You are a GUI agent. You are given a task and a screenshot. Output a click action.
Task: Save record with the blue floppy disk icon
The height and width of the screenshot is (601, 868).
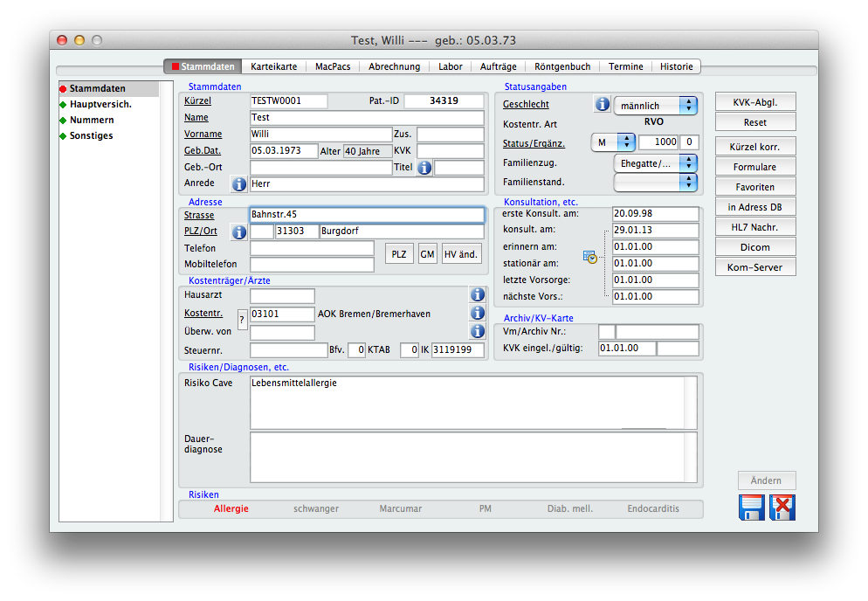pos(751,508)
